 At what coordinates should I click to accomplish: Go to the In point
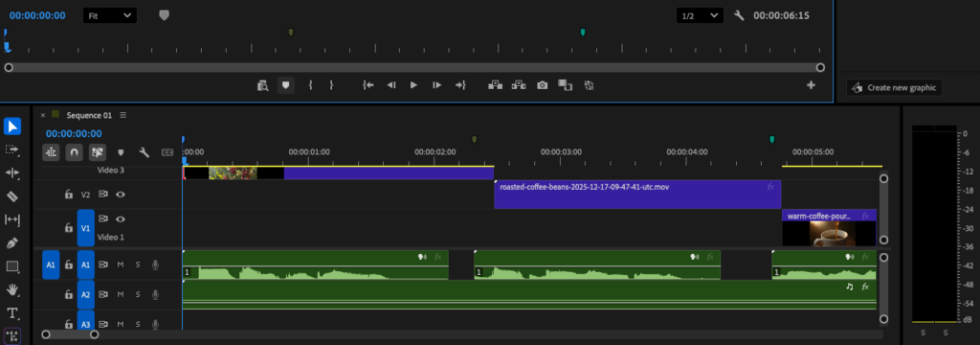368,85
